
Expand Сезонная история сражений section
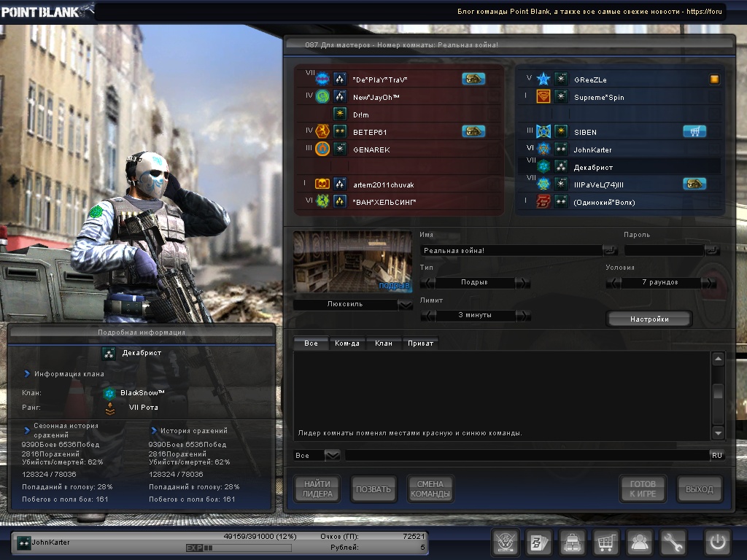27,430
